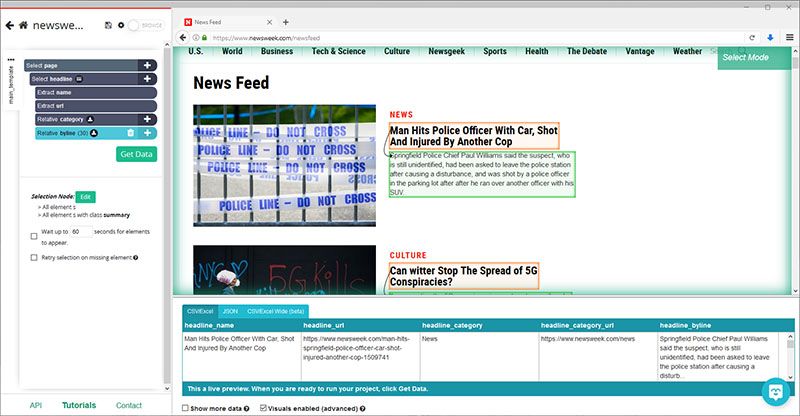Add command with plus on Relative byline
Screen dimensions: 800x416
point(147,133)
